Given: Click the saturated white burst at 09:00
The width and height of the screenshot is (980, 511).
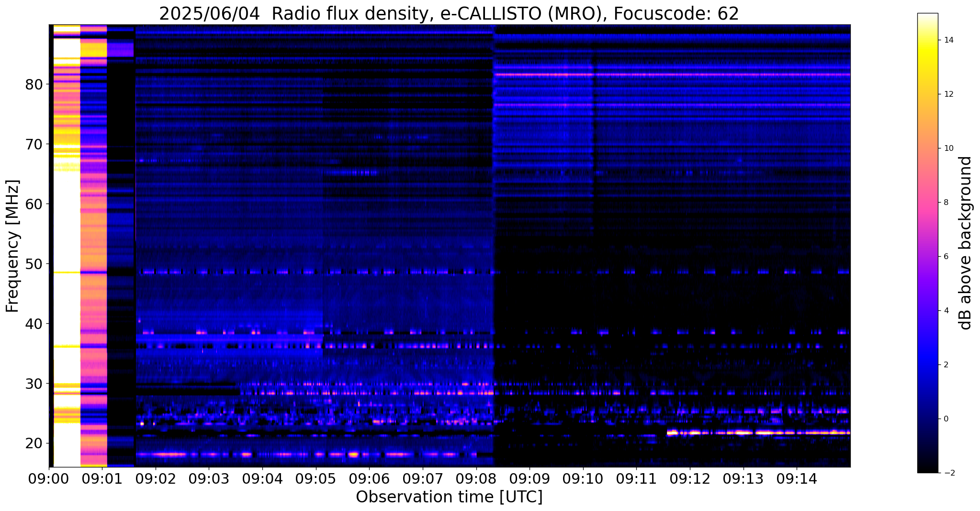Looking at the screenshot, I should click(x=67, y=245).
